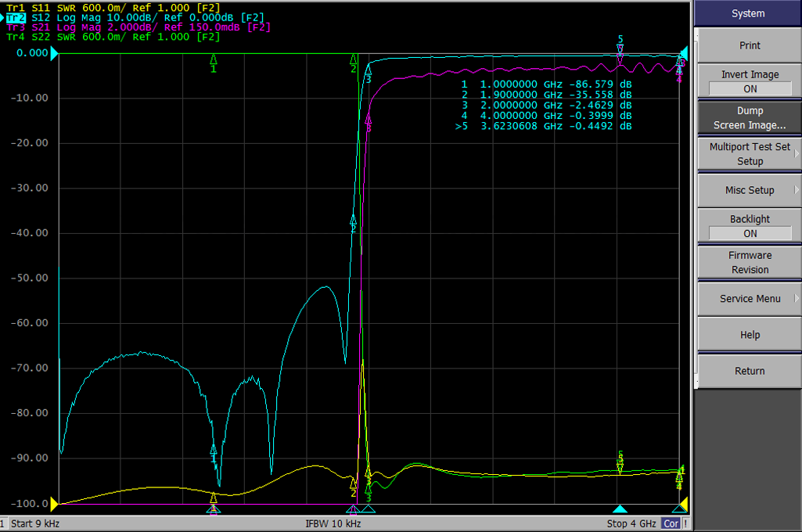This screenshot has width=802, height=532.
Task: Expand the Service Menu softkey
Action: coord(750,298)
